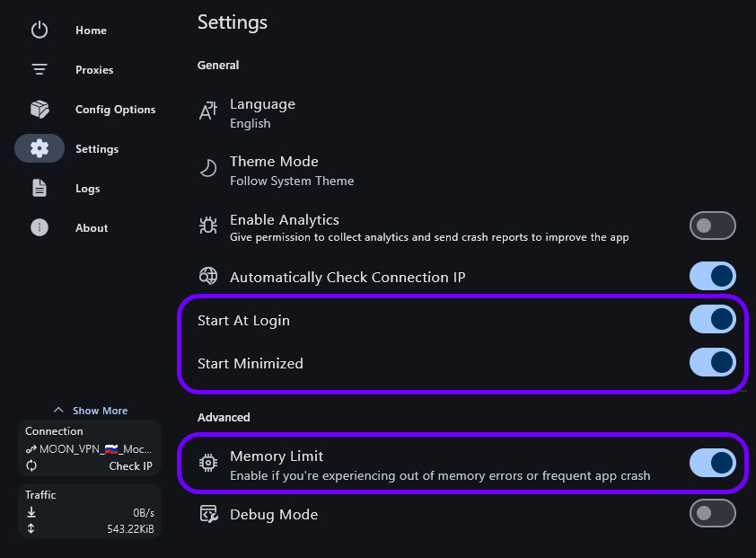
Task: Click the Debug Mode icon
Action: [x=208, y=514]
